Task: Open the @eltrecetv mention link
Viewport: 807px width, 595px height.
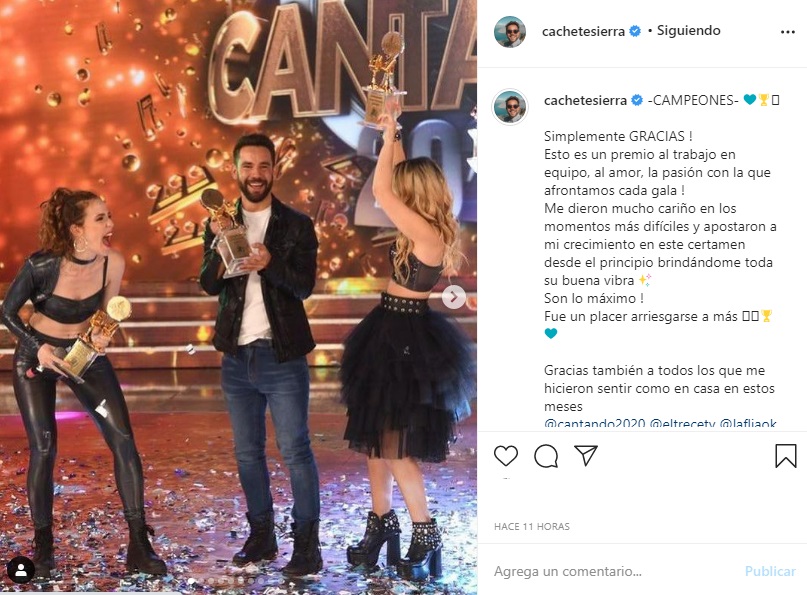Action: 682,424
